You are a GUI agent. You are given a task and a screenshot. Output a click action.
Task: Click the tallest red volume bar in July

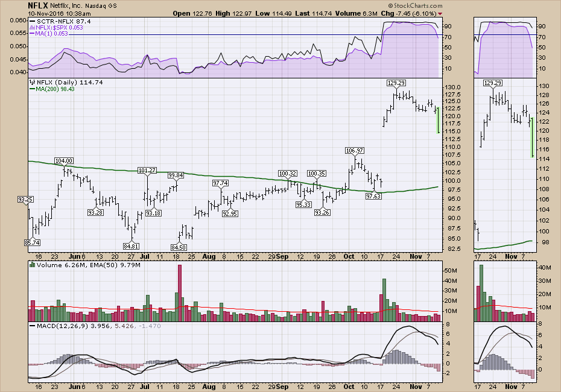pos(180,293)
